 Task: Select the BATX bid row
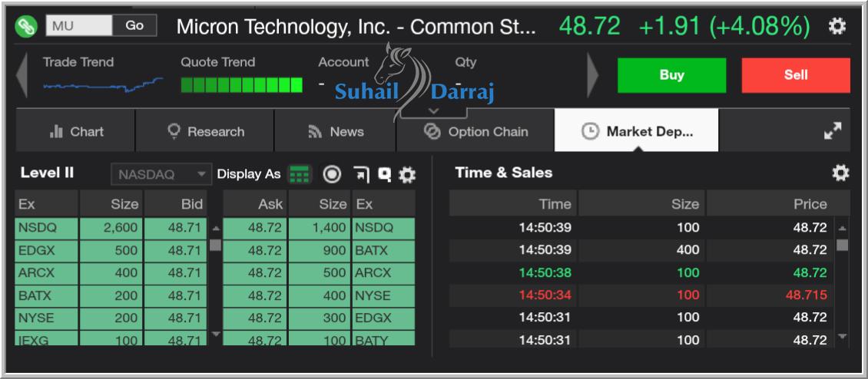click(x=111, y=296)
